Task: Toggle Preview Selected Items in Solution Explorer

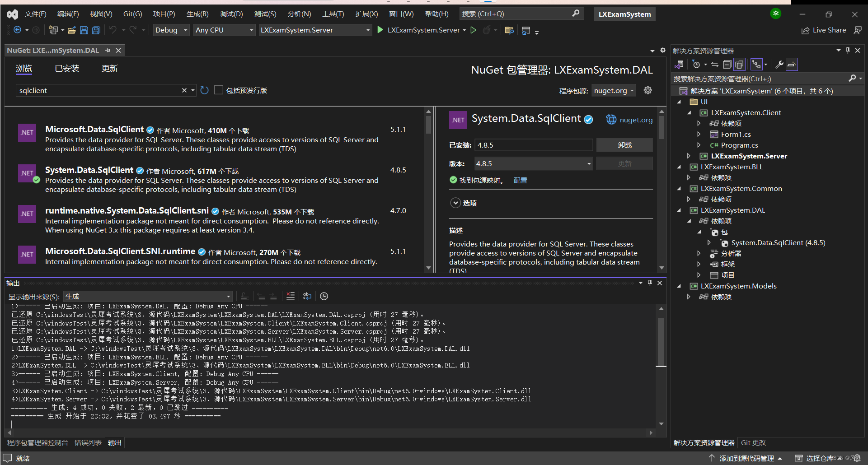Action: pos(792,65)
